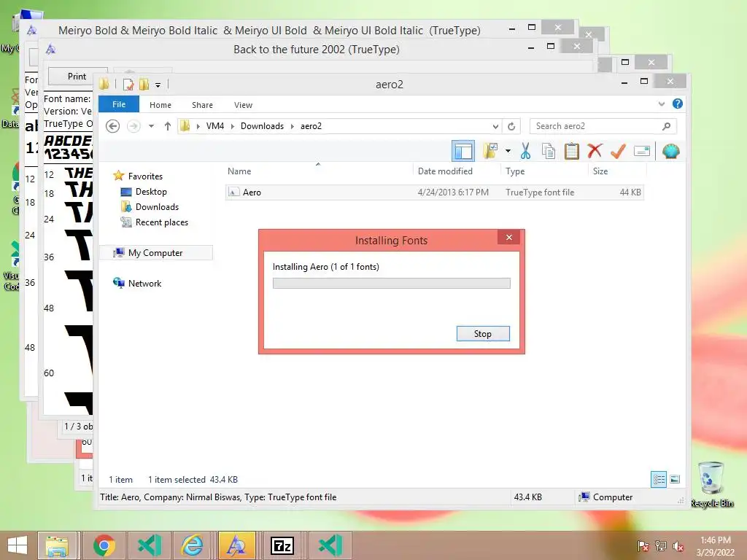Screen dimensions: 747x560
Task: Expand the arrow after VM4 breadcrumb
Action: [233, 126]
